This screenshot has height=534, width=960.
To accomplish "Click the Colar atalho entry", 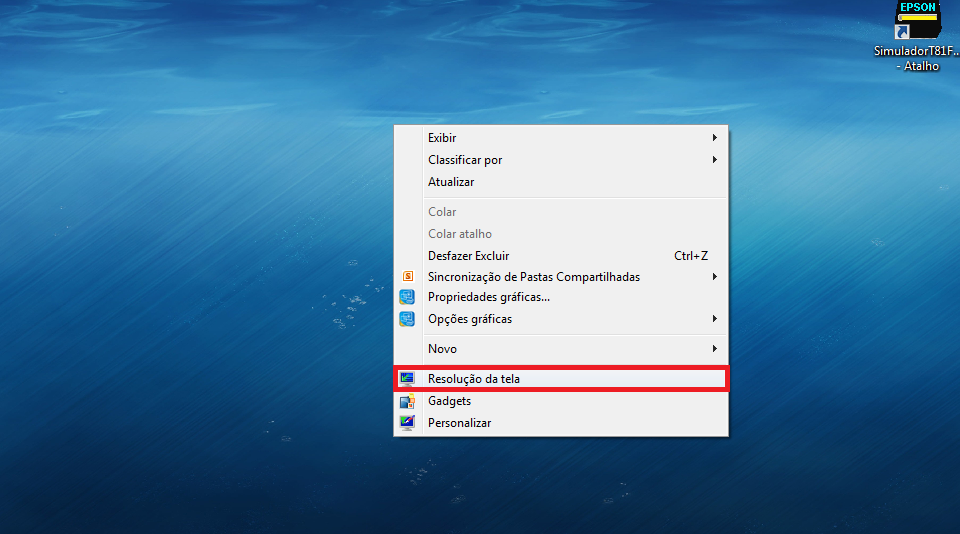I will coord(561,234).
